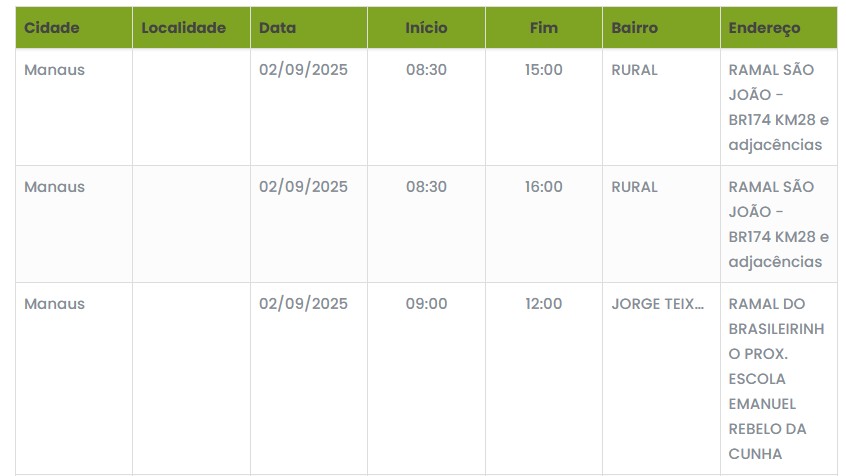Click the date in the 09:00 row
Viewport: 846px width, 476px height.
(303, 304)
